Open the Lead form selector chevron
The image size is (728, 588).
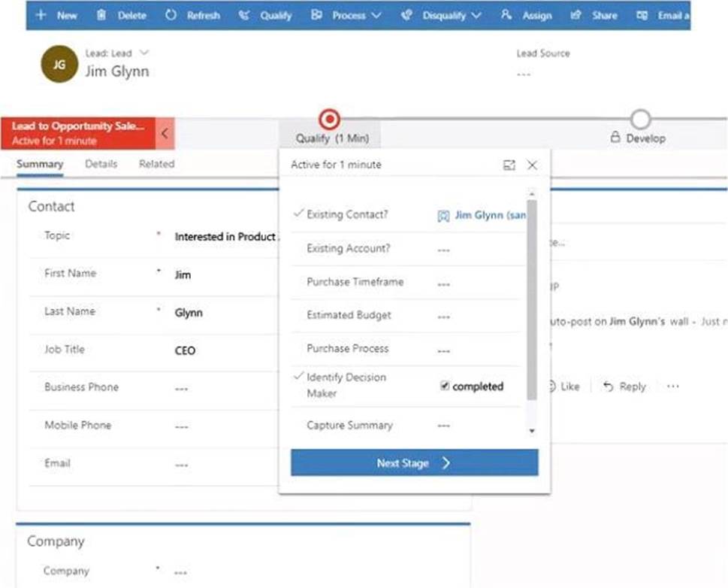145,53
